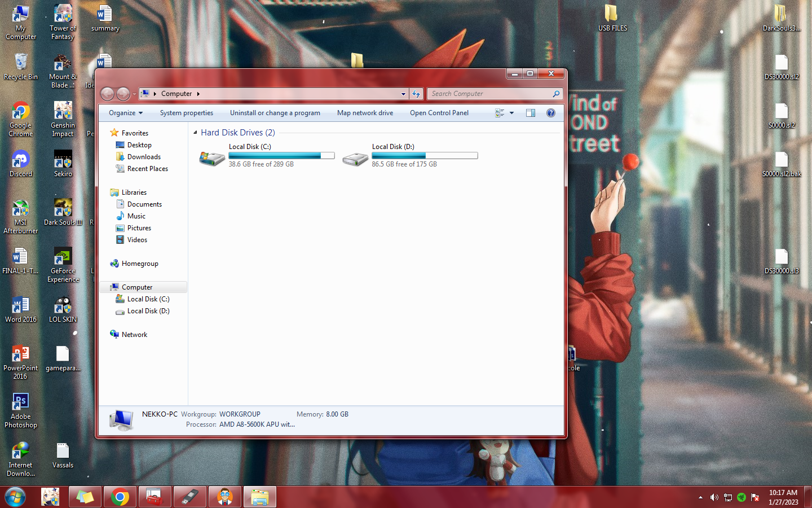Screen dimensions: 812x508
Task: Click the Explorer forward arrow button
Action: coord(123,94)
